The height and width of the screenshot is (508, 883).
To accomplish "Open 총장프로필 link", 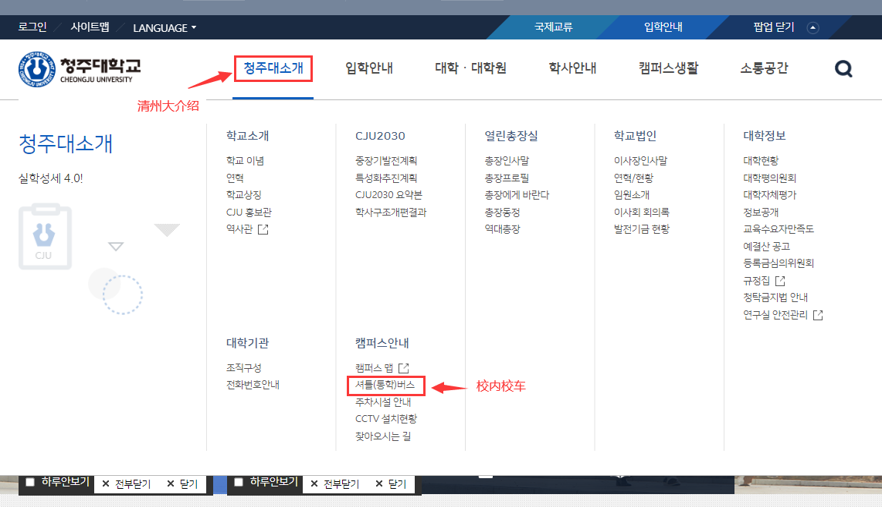I will tap(507, 178).
